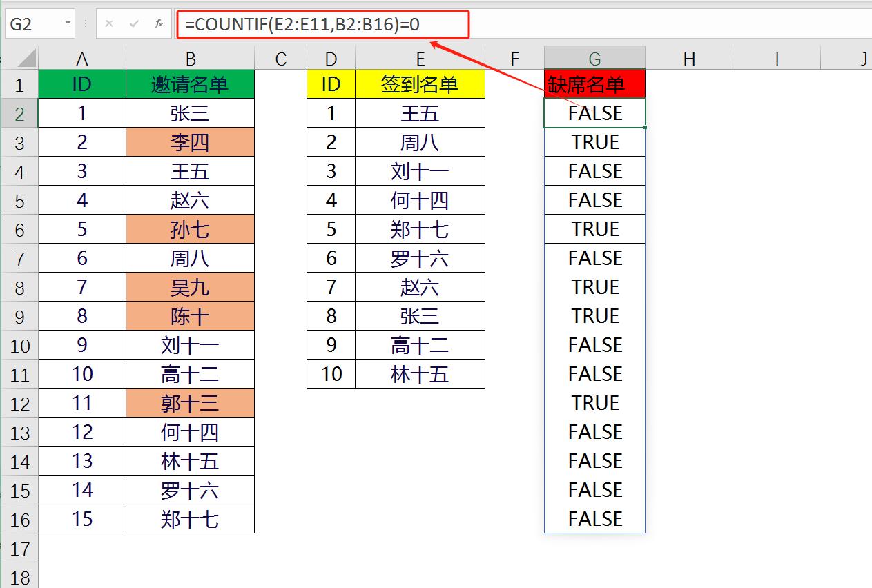Viewport: 872px width, 588px height.
Task: Select ID value 10 in column D
Action: pos(331,374)
